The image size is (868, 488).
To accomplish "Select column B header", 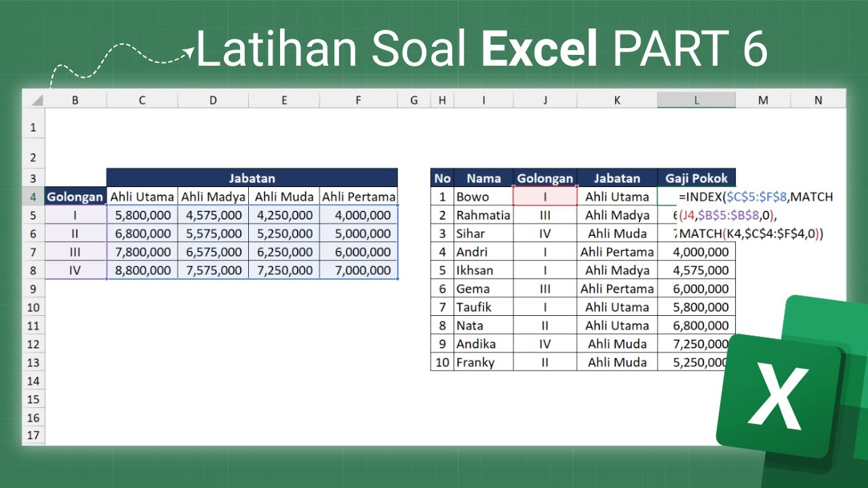I will tap(75, 100).
